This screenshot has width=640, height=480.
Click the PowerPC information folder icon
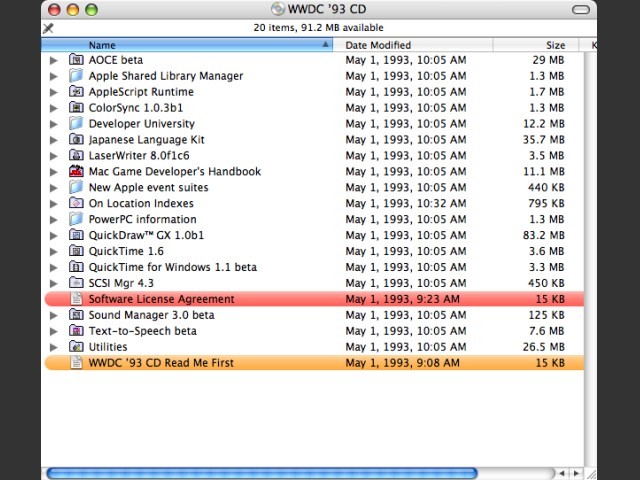point(76,219)
